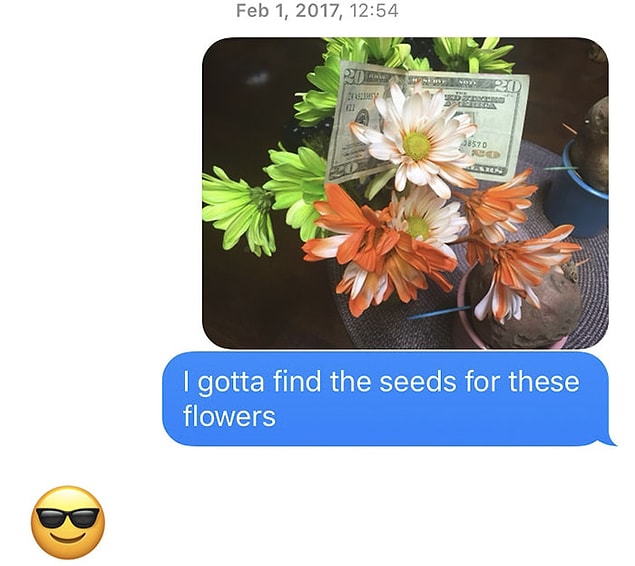Click the green flower at photo's left
635x566 pixels.
click(x=239, y=211)
